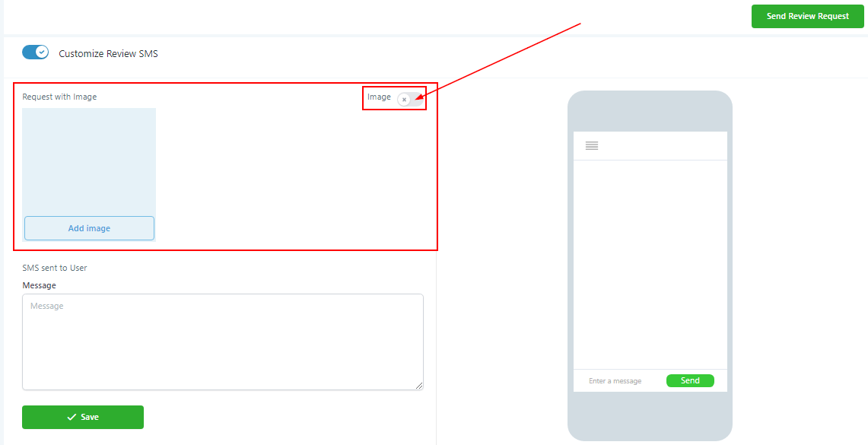This screenshot has height=445, width=868.
Task: Focus the Message text area
Action: point(223,342)
